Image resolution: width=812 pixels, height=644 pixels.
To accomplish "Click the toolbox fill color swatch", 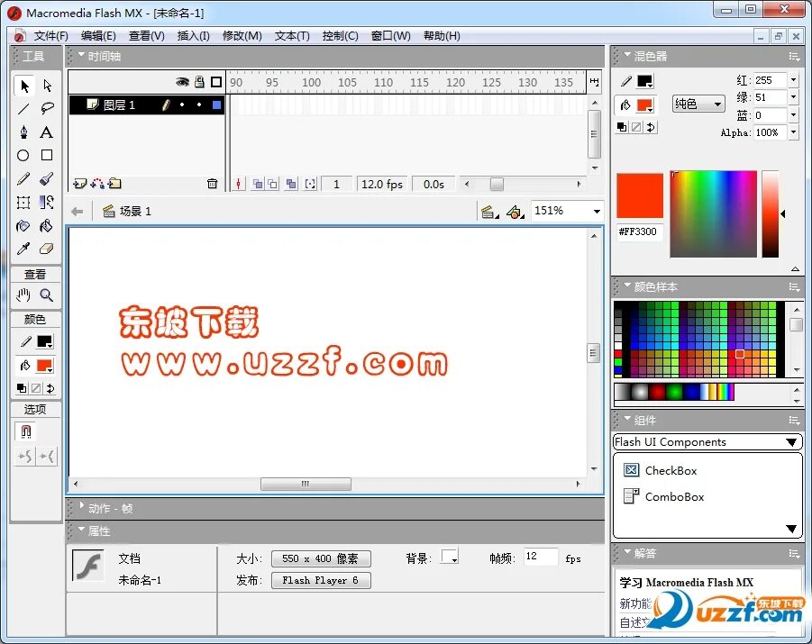I will (44, 366).
